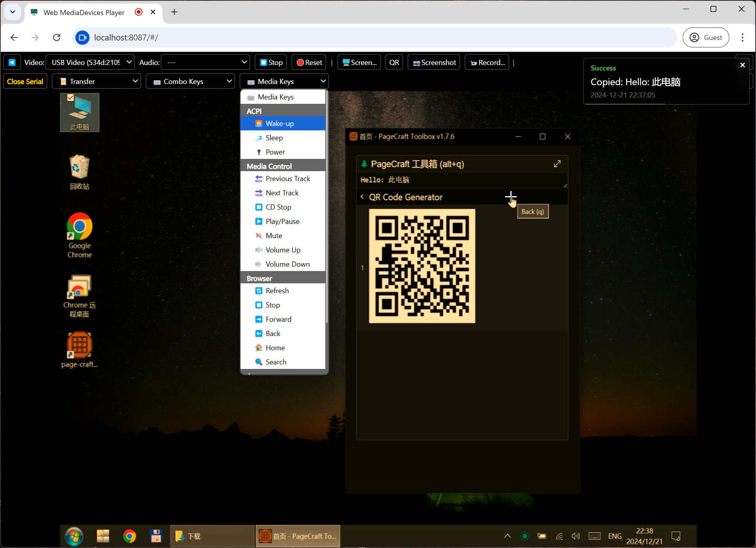This screenshot has height=548, width=756.
Task: Click CD Stop menu entry
Action: point(283,207)
